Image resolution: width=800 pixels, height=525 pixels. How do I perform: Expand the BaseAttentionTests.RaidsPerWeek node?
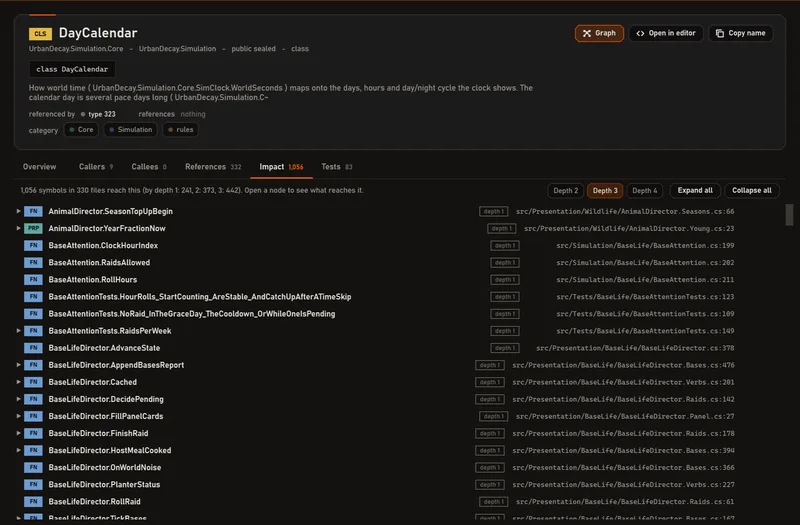tap(18, 331)
